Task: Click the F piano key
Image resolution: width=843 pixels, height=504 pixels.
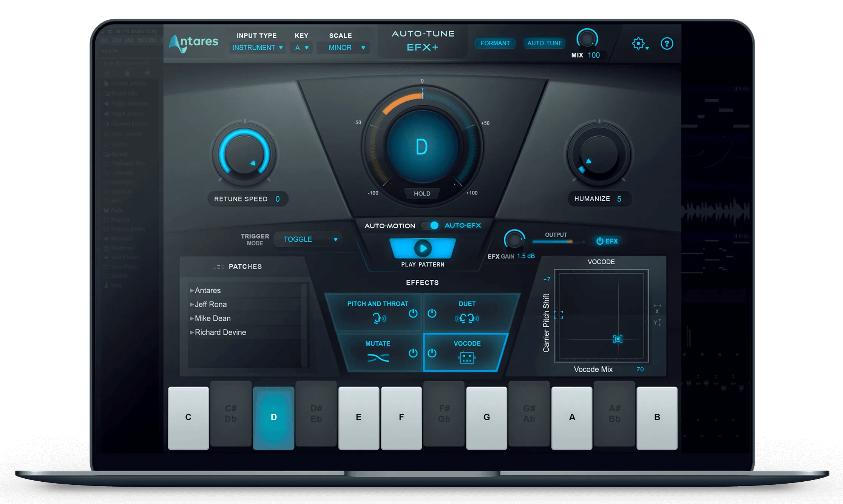Action: [401, 418]
